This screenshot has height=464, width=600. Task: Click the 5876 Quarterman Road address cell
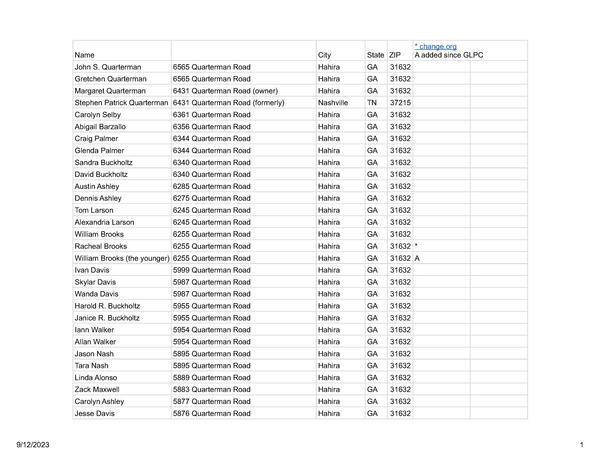point(212,414)
